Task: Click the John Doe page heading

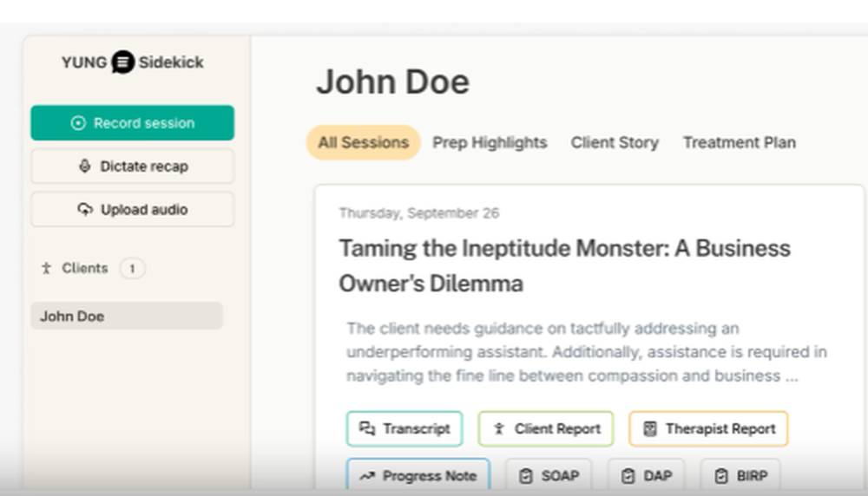Action: pyautogui.click(x=393, y=82)
